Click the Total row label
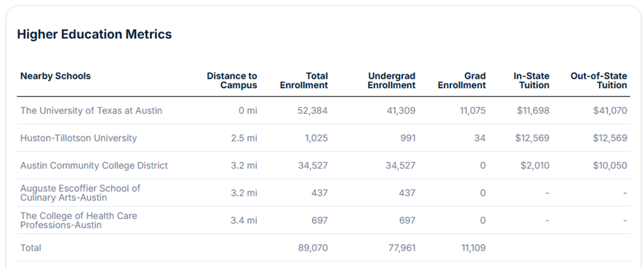Viewport: 644px width, 268px height. pos(30,248)
